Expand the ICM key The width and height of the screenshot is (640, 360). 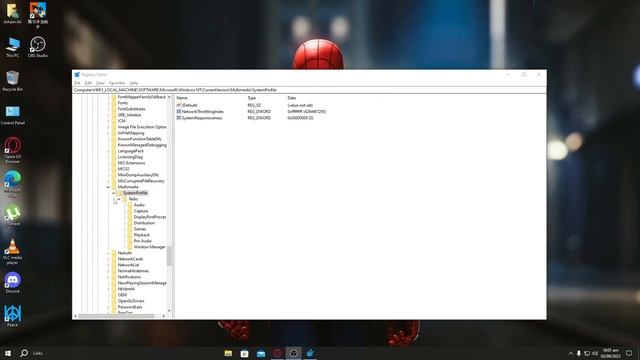pyautogui.click(x=109, y=121)
